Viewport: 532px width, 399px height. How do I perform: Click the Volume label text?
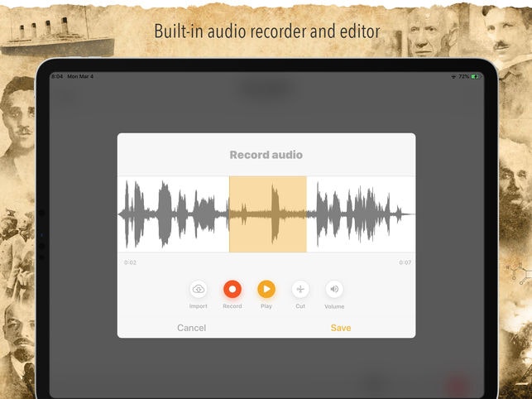tap(334, 306)
